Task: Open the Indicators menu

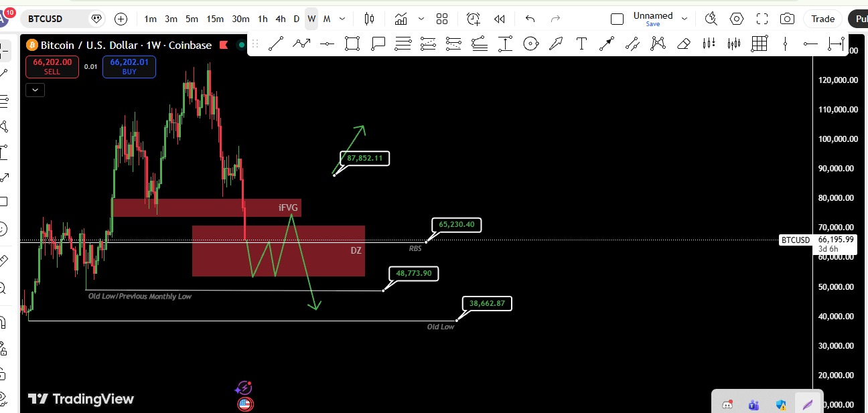Action: 401,19
